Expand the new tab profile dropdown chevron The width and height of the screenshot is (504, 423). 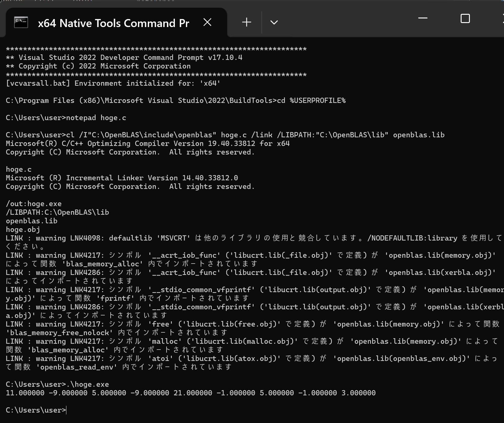point(274,22)
